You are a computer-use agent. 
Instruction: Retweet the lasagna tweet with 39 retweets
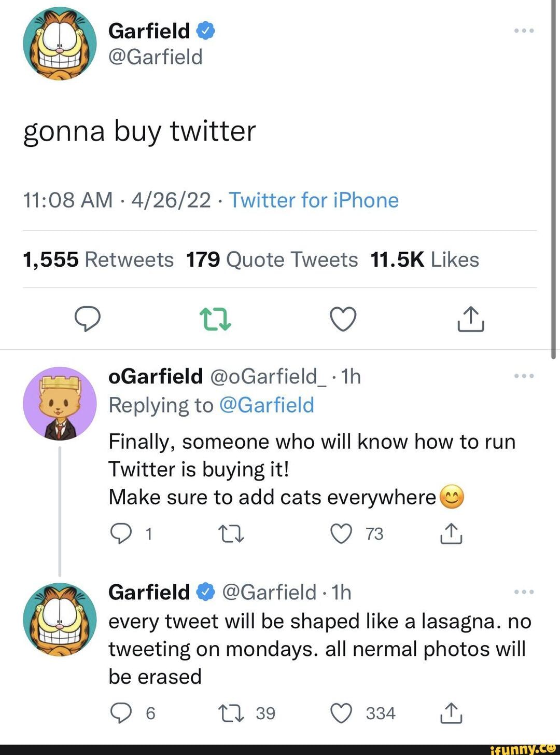click(x=231, y=713)
